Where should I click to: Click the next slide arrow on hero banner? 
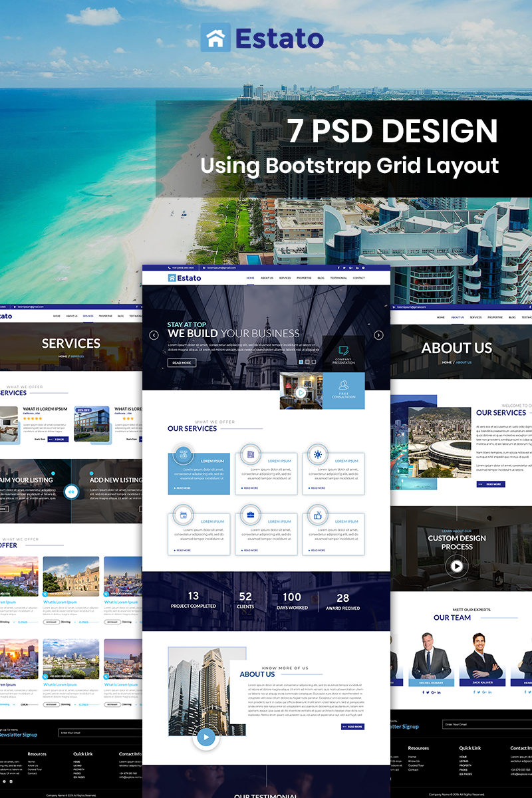378,335
